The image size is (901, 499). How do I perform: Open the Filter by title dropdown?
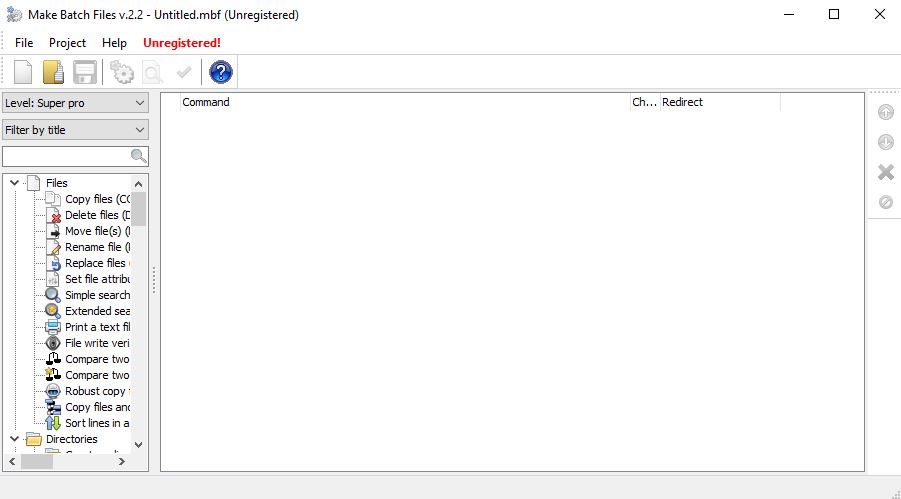(75, 130)
